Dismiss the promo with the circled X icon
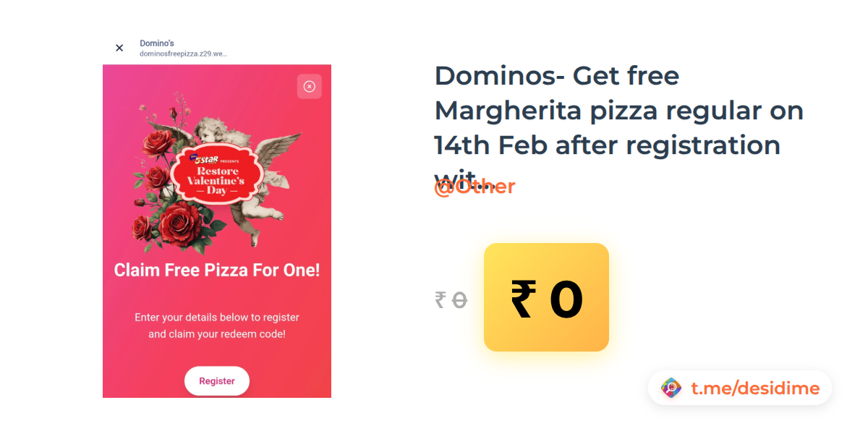Viewport: 868px width, 434px height. pyautogui.click(x=310, y=87)
